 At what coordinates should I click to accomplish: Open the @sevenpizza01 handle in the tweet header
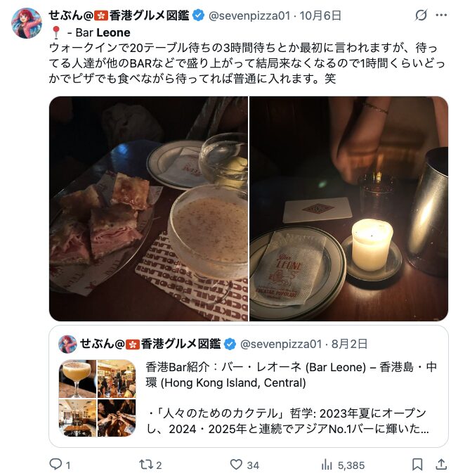click(x=249, y=15)
